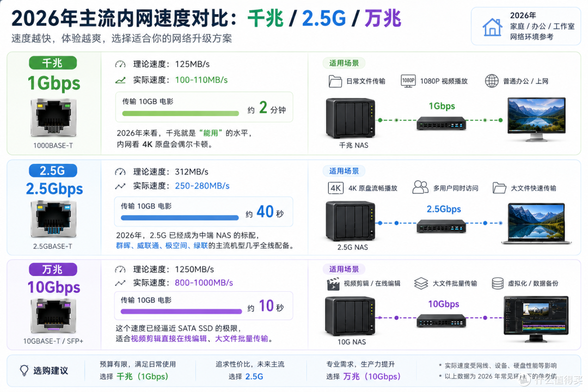Click the 10GBASE-T / SFP+ port image
This screenshot has width=588, height=392.
click(x=53, y=315)
